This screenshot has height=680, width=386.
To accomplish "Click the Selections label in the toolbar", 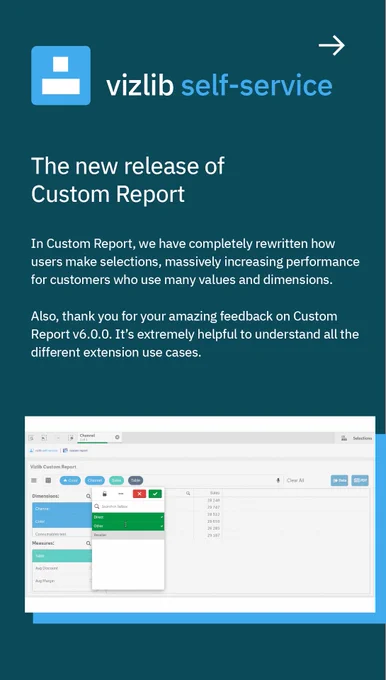I will [x=362, y=438].
